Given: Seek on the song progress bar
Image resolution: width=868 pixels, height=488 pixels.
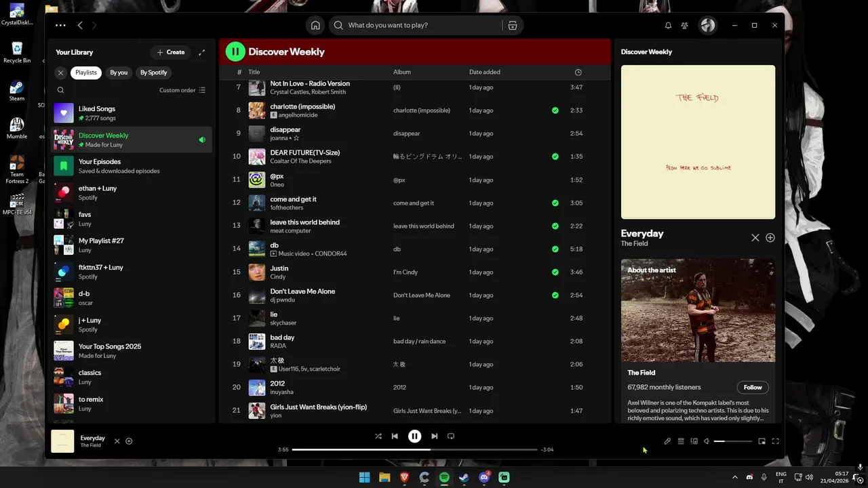Looking at the screenshot, I should click(x=414, y=449).
